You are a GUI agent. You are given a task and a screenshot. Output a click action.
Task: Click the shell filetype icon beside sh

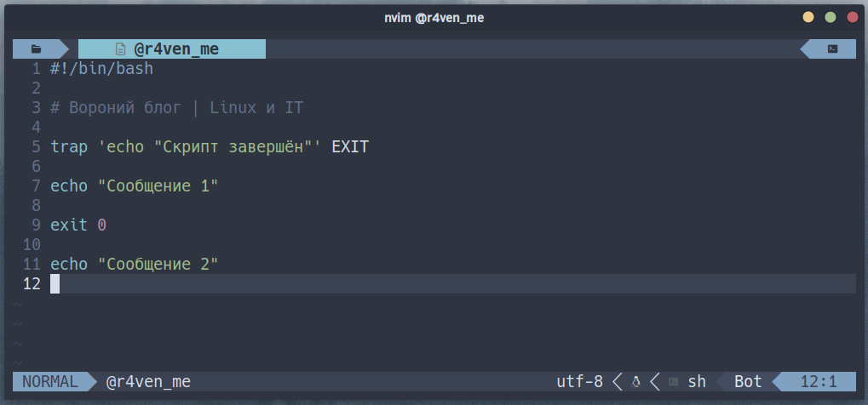[x=673, y=382]
